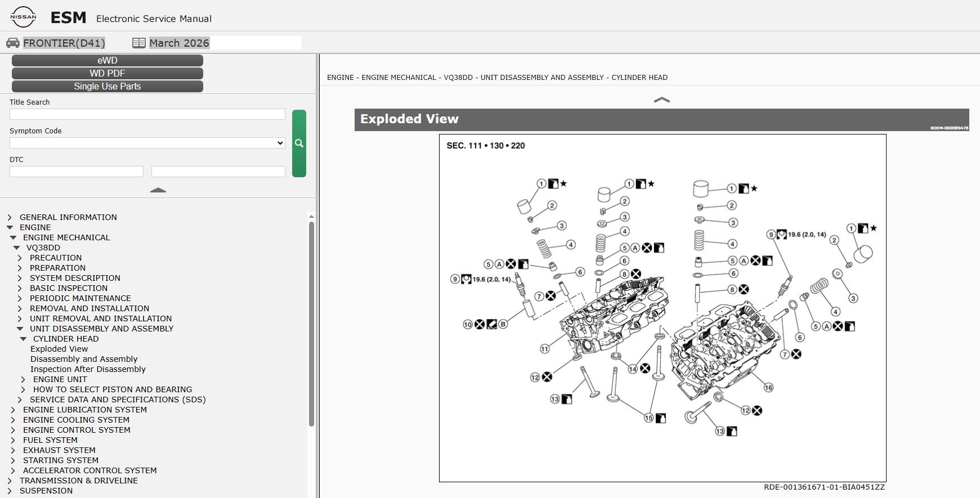This screenshot has height=498, width=980.
Task: Open SERVICE DATA AND SPECIFICATIONS (SDS)
Action: [118, 400]
